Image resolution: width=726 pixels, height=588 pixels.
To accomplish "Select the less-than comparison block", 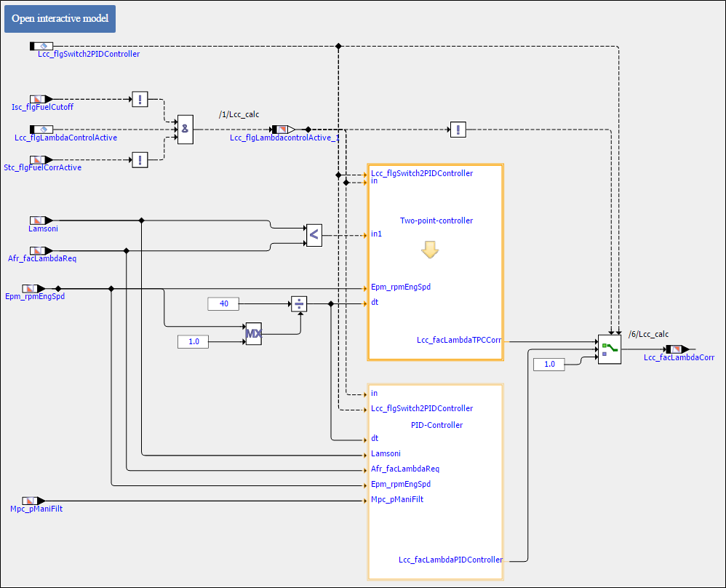I will [314, 235].
